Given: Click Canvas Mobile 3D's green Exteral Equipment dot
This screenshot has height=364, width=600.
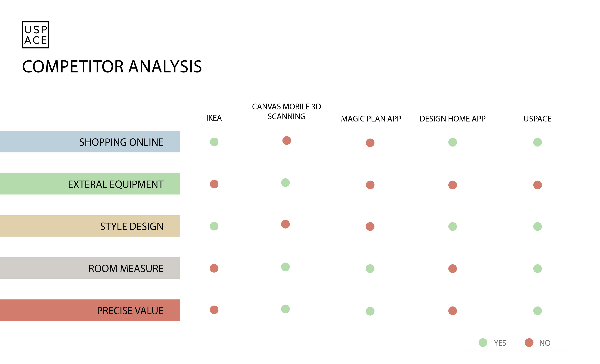Looking at the screenshot, I should [x=285, y=183].
